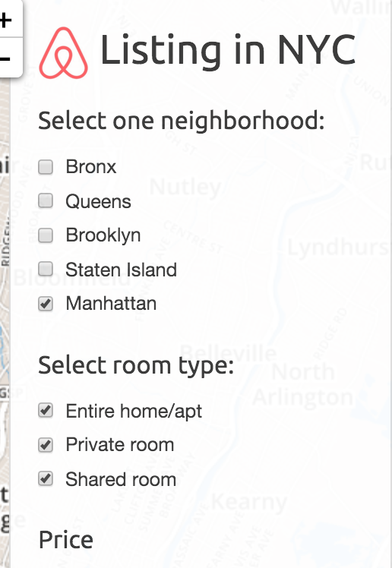Uncheck the Manhattan checkbox
Viewport: 392px width, 568px height.
(46, 304)
